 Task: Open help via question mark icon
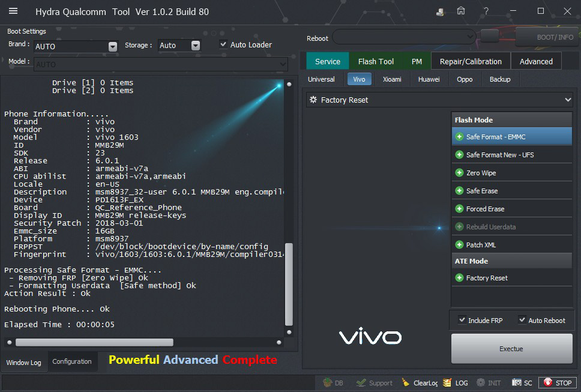(486, 11)
